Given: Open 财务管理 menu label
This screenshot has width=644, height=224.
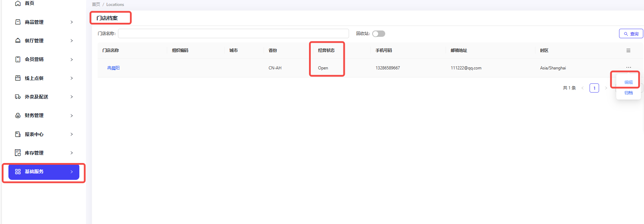Looking at the screenshot, I should click(34, 115).
